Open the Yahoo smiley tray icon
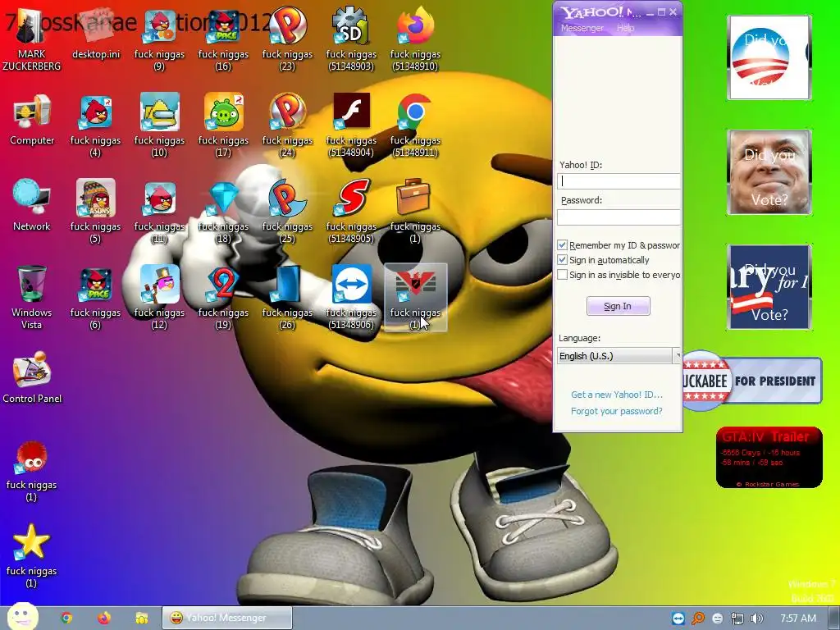Screen dimensions: 840x630 click(717, 619)
